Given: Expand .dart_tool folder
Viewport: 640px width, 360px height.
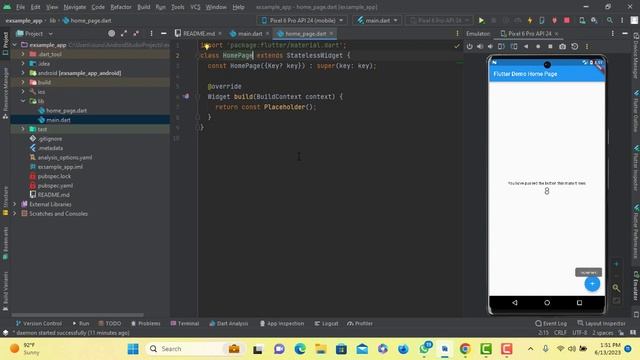Looking at the screenshot, I should pyautogui.click(x=23, y=54).
